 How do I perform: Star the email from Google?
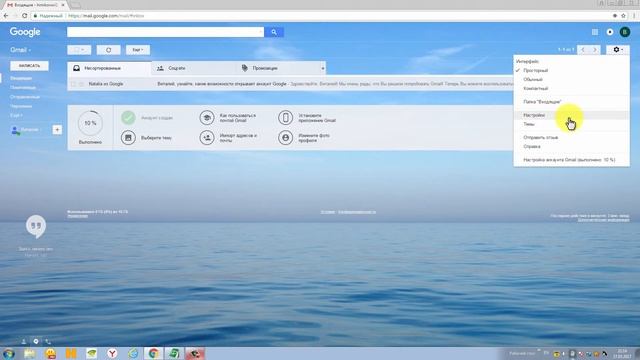point(81,84)
